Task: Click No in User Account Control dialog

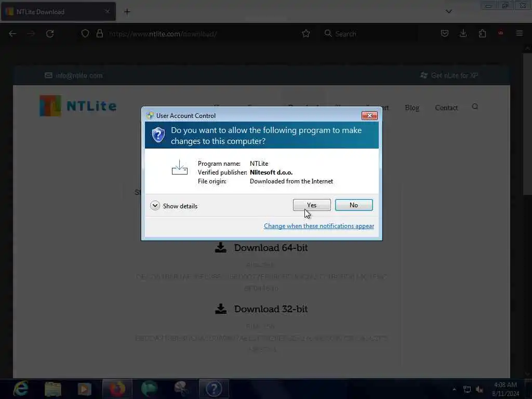Action: click(x=353, y=205)
